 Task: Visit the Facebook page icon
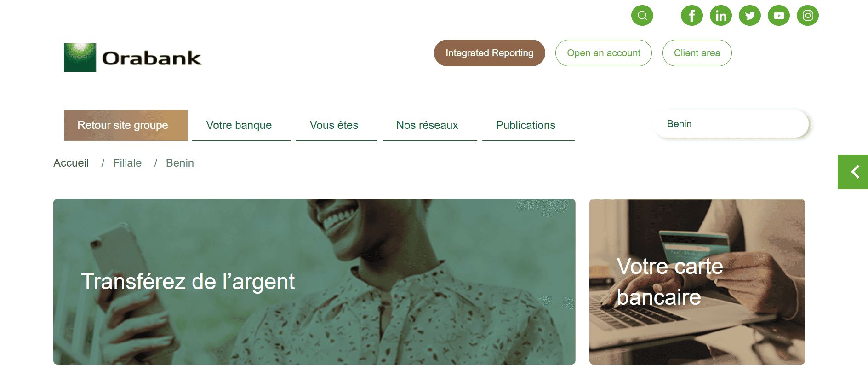click(x=692, y=16)
